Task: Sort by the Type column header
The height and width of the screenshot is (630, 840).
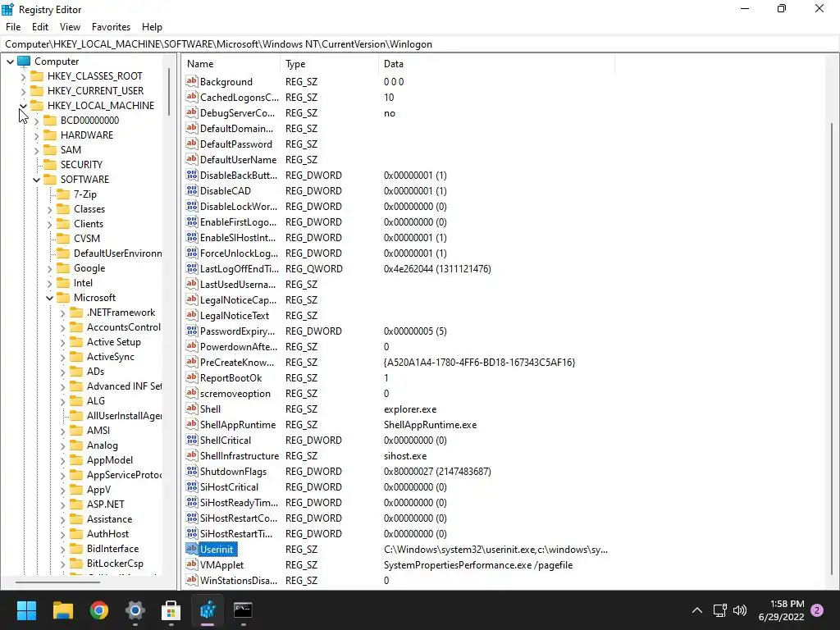Action: point(330,64)
